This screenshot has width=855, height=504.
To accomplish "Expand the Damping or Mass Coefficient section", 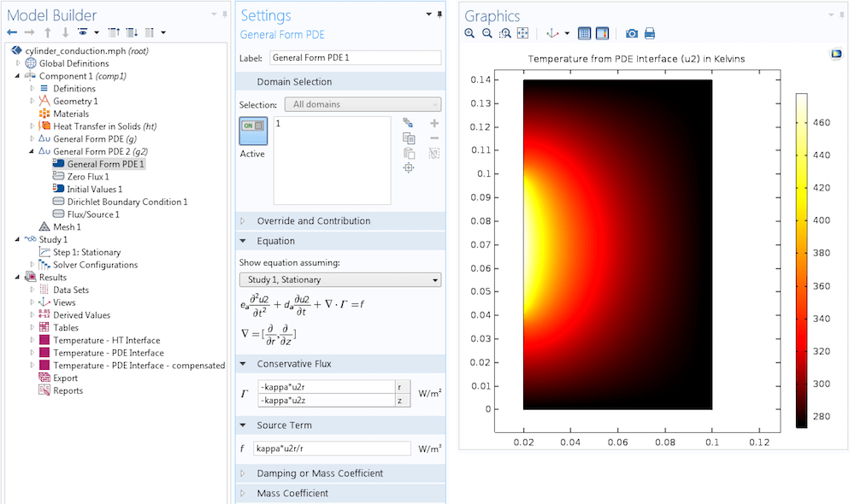I will [x=243, y=473].
